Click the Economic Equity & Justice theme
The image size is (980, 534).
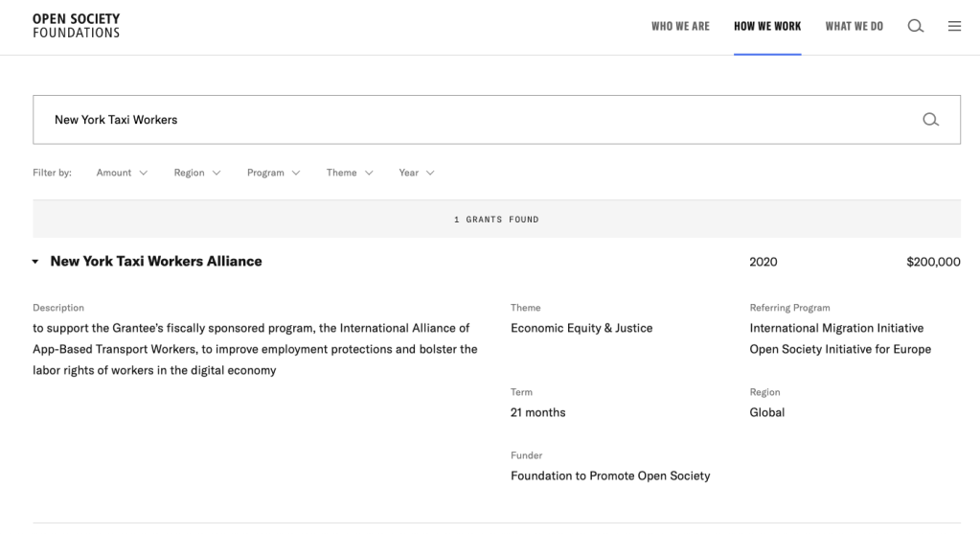[581, 328]
